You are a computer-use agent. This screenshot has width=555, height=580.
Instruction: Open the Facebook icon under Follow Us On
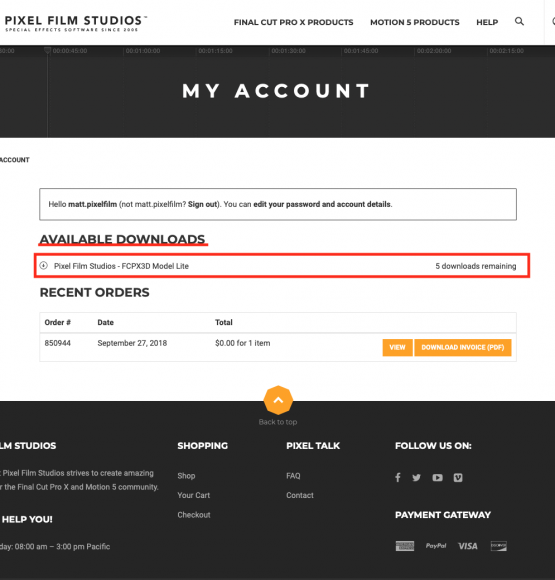click(x=398, y=478)
